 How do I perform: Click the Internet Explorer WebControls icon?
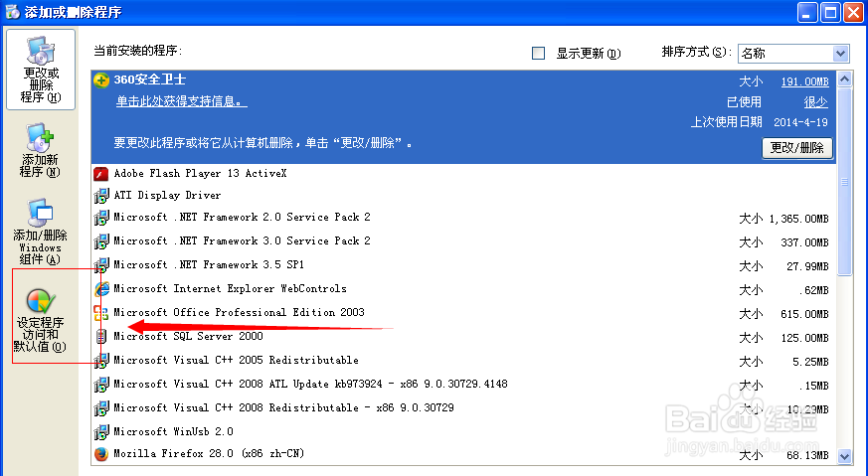[101, 289]
